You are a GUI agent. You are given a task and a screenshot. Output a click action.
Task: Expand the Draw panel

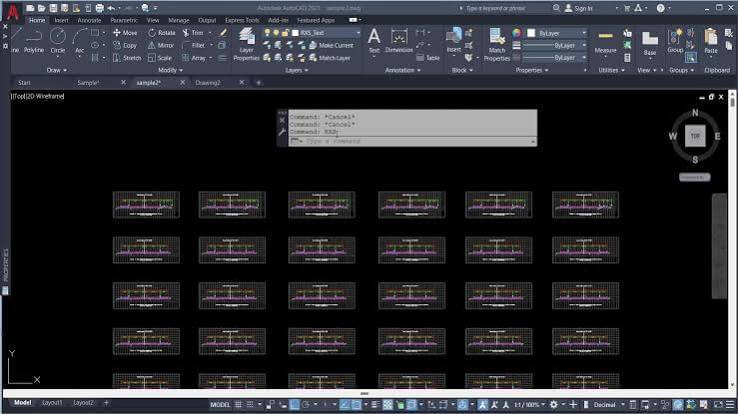[56, 70]
